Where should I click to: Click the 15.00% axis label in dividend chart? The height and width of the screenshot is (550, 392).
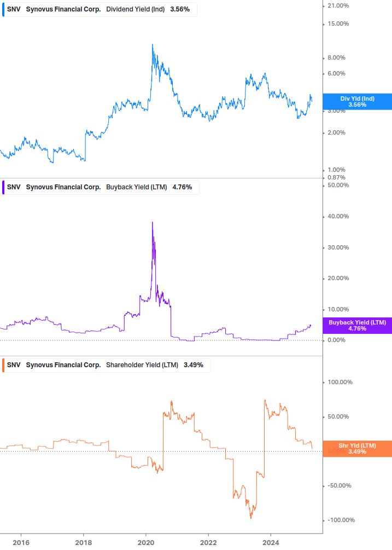tap(338, 24)
